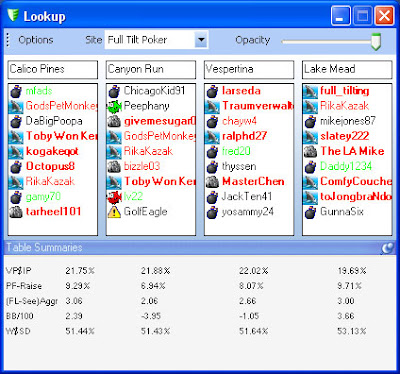Click VP$IP value 19.69%
The image size is (400, 374).
352,271
